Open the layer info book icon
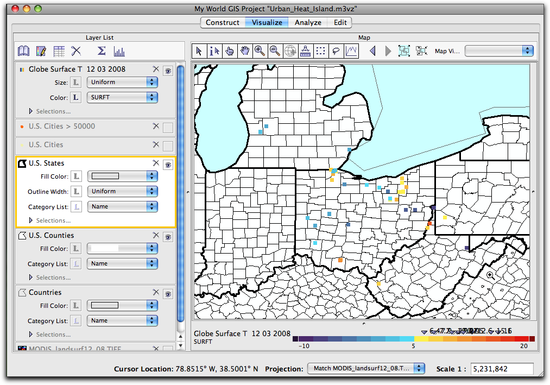The image size is (550, 385). pos(24,51)
